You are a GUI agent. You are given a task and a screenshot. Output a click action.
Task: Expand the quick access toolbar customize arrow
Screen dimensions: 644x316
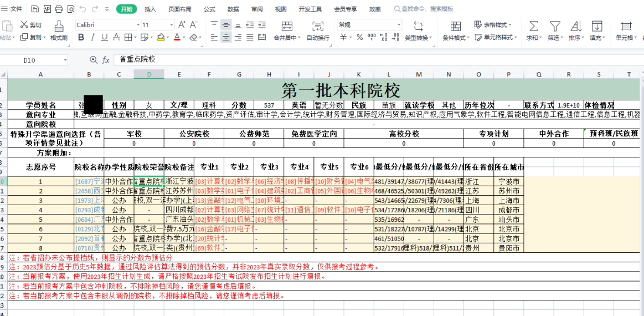(x=107, y=9)
